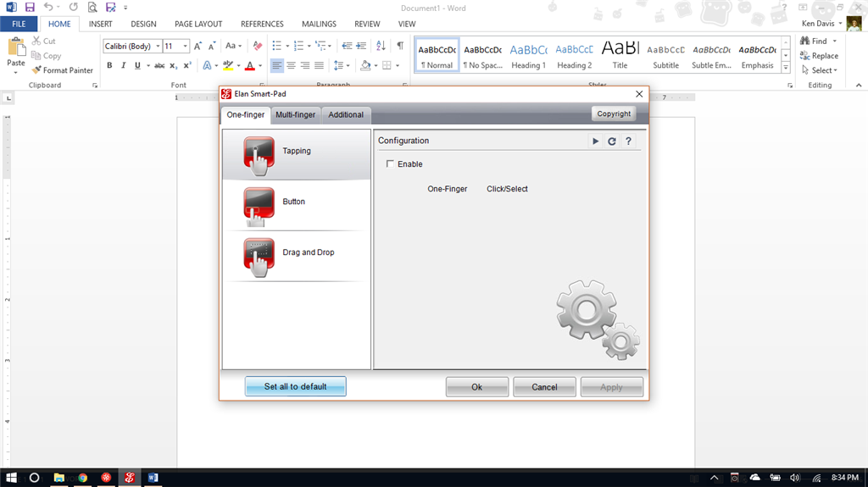Image resolution: width=868 pixels, height=487 pixels.
Task: Apply subscript formatting
Action: click(x=173, y=65)
